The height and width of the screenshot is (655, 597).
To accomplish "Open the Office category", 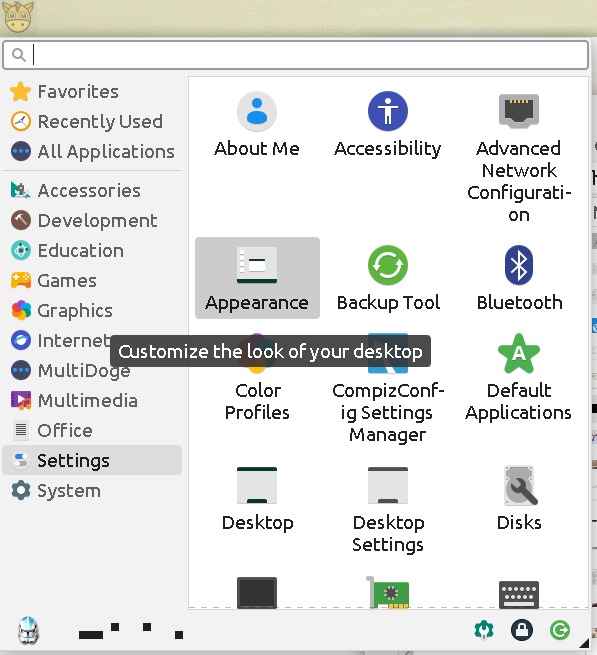I will 92,431.
